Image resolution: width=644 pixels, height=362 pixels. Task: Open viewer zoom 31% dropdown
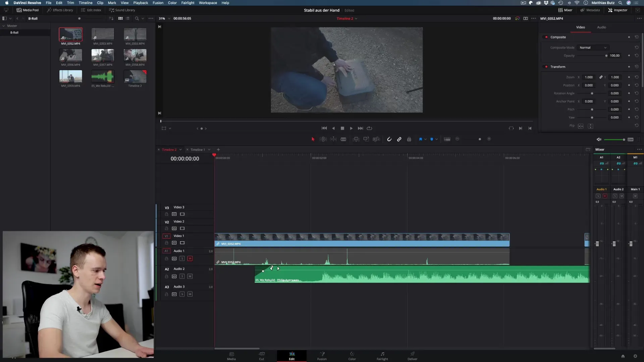coord(169,18)
